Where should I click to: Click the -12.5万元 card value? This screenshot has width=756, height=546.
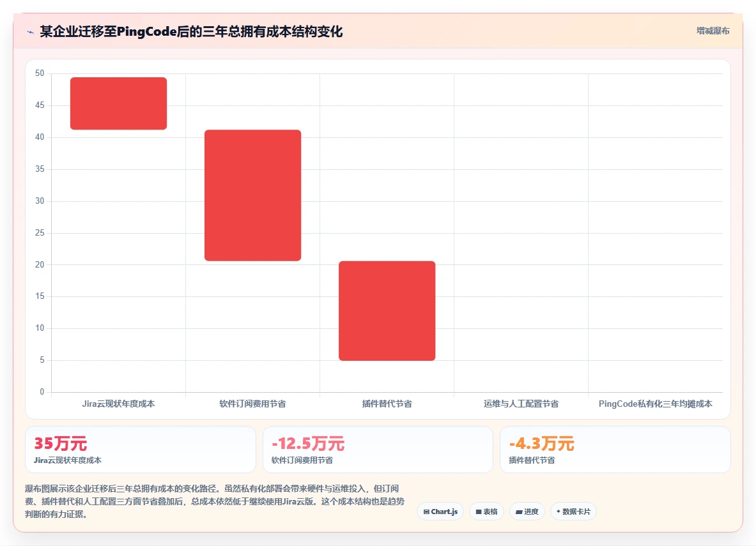[308, 443]
